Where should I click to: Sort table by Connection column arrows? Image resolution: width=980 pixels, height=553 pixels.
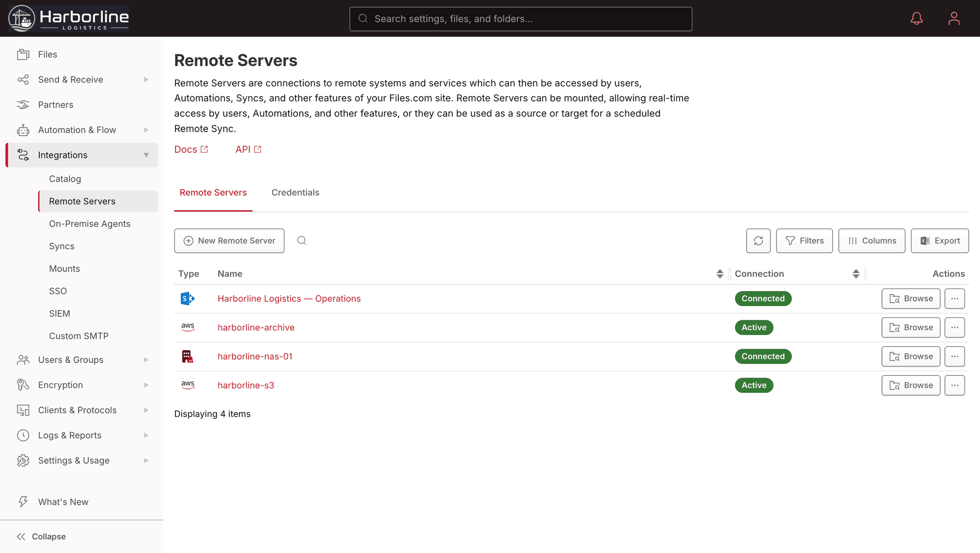point(856,274)
